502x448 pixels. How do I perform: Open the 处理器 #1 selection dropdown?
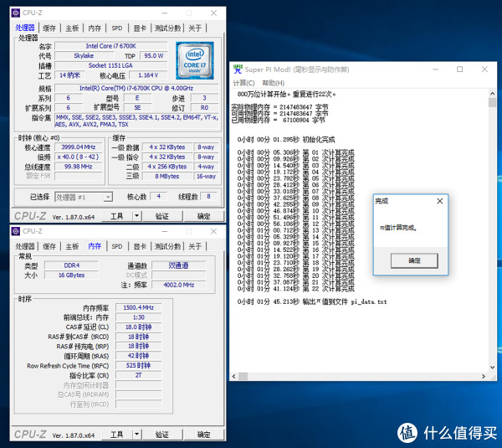(x=109, y=197)
